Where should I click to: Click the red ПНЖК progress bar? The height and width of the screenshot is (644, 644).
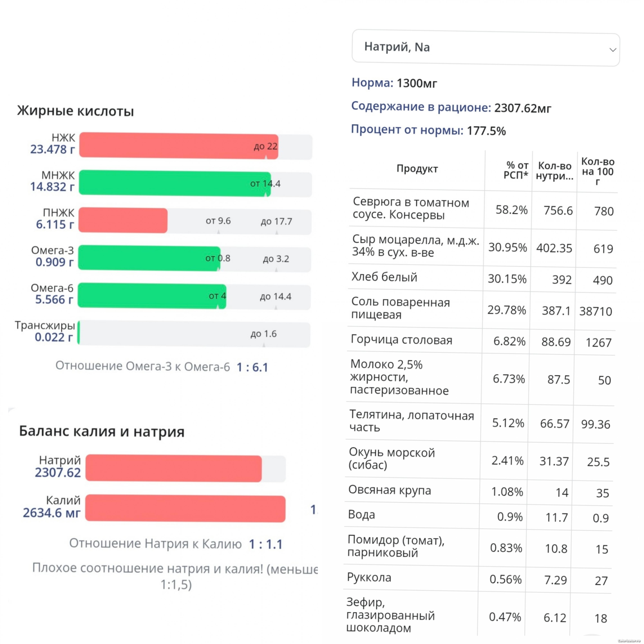pyautogui.click(x=123, y=220)
